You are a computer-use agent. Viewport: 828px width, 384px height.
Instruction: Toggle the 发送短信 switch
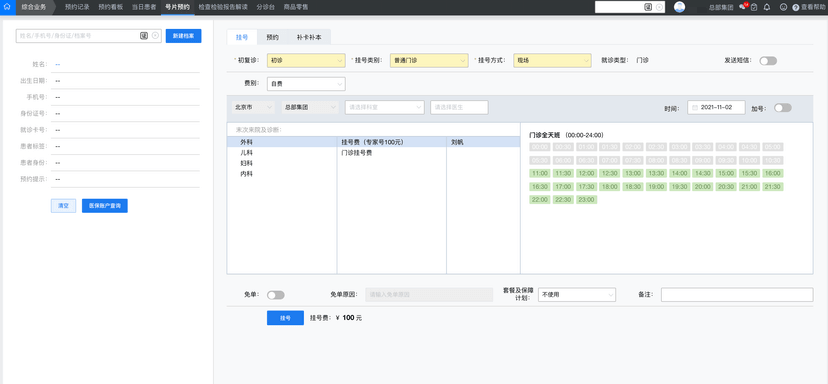tap(768, 61)
